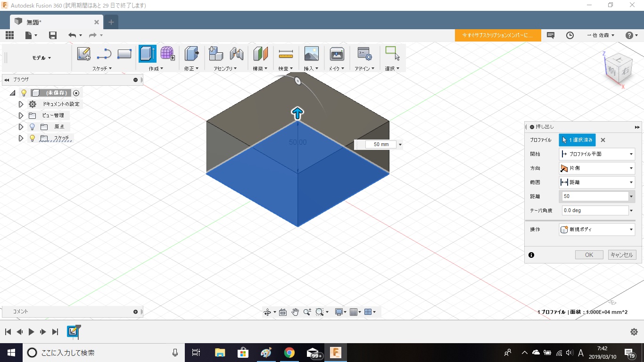
Task: Open the Assemble menu in toolbar
Action: coord(225,68)
